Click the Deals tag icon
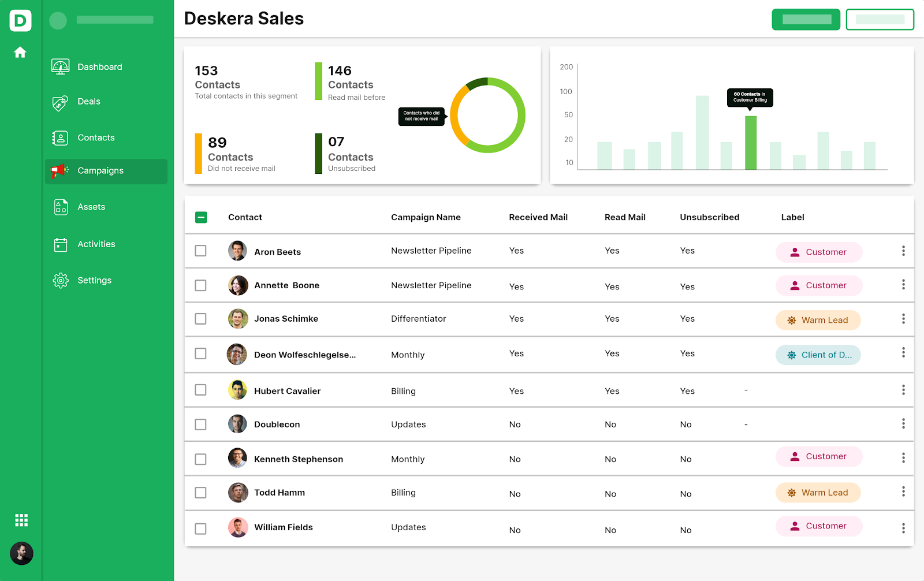 pos(60,102)
